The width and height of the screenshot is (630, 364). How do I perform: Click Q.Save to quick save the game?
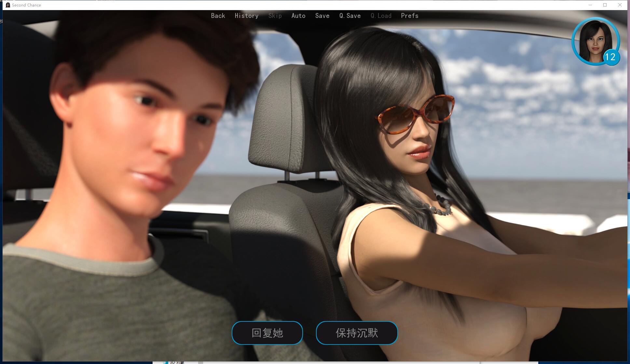pos(350,16)
